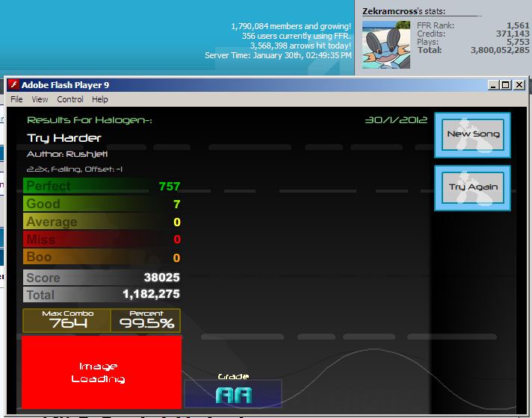The image size is (532, 418).
Task: Open the Zekramcross profile name link
Action: (x=390, y=11)
